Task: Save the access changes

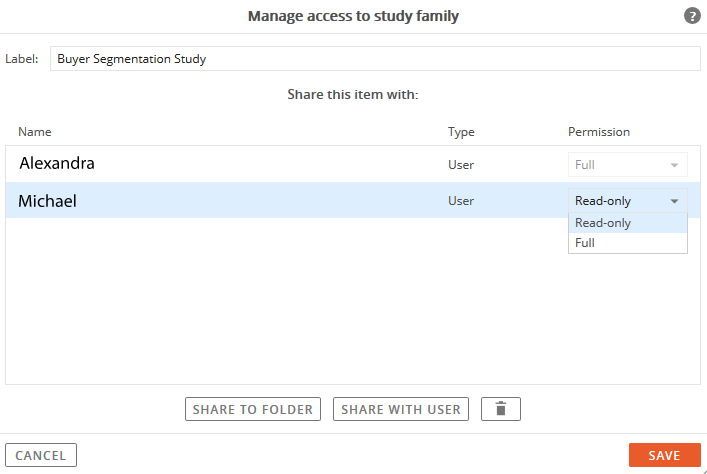Action: (665, 455)
